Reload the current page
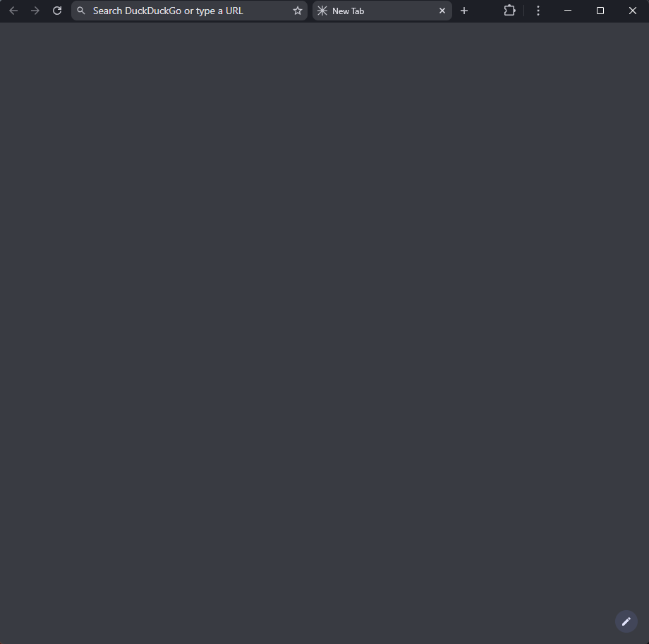Screen dimensions: 649x644 (57, 11)
